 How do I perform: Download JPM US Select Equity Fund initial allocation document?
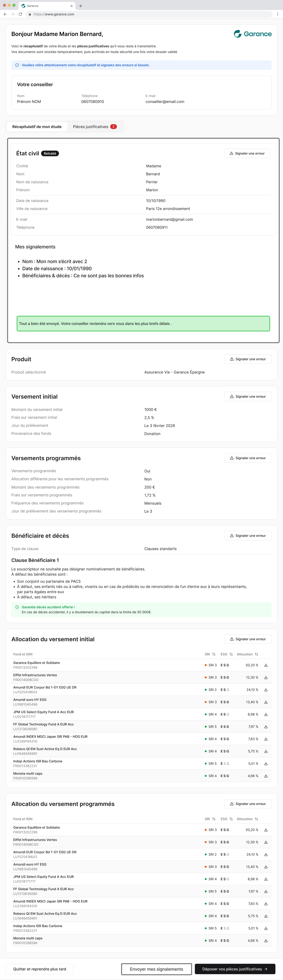coord(266,714)
